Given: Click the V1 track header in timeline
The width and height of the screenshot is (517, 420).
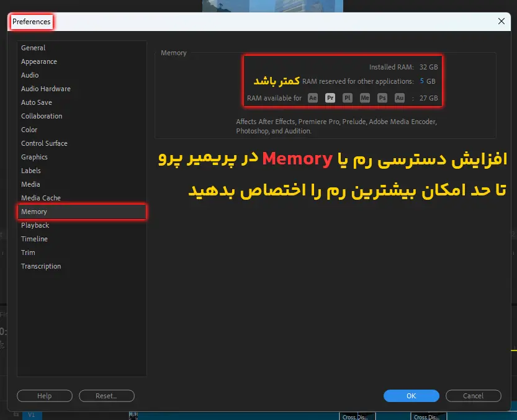Looking at the screenshot, I should (32, 415).
